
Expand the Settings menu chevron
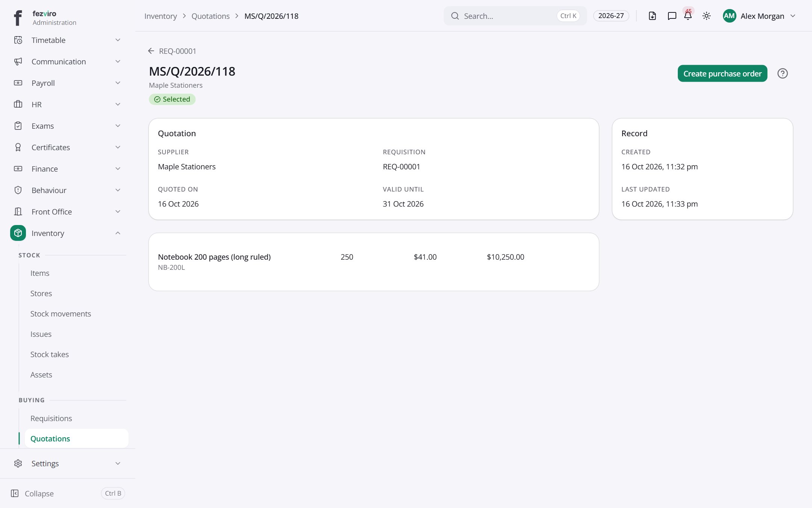click(x=118, y=463)
